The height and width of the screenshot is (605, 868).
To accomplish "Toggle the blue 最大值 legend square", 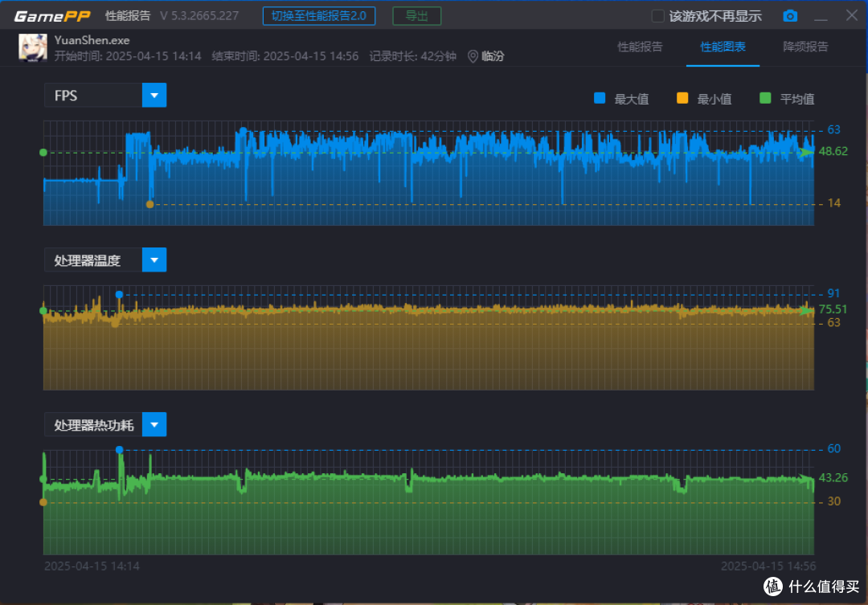I will click(x=599, y=99).
